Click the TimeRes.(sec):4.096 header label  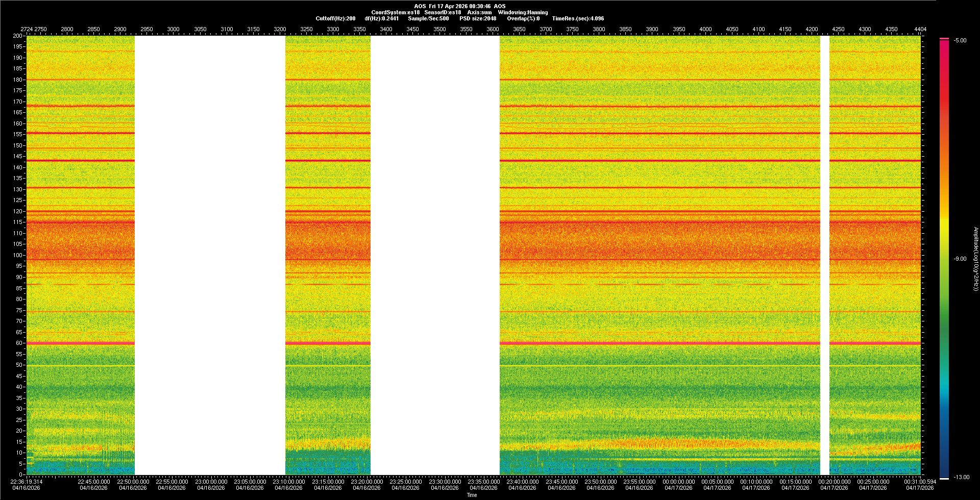click(x=578, y=18)
